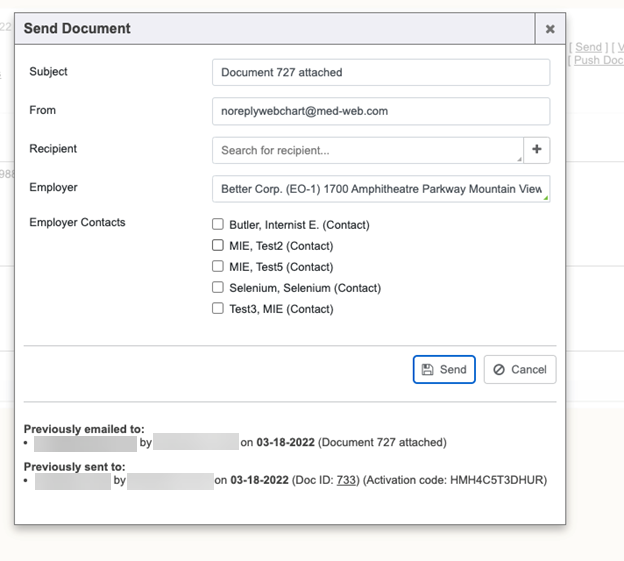This screenshot has height=561, width=624.
Task: Open the Search for recipient dropdown field
Action: [x=366, y=151]
